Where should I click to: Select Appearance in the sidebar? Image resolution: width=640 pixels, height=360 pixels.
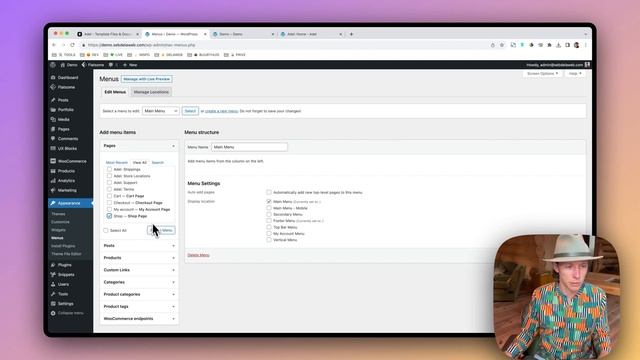69,203
